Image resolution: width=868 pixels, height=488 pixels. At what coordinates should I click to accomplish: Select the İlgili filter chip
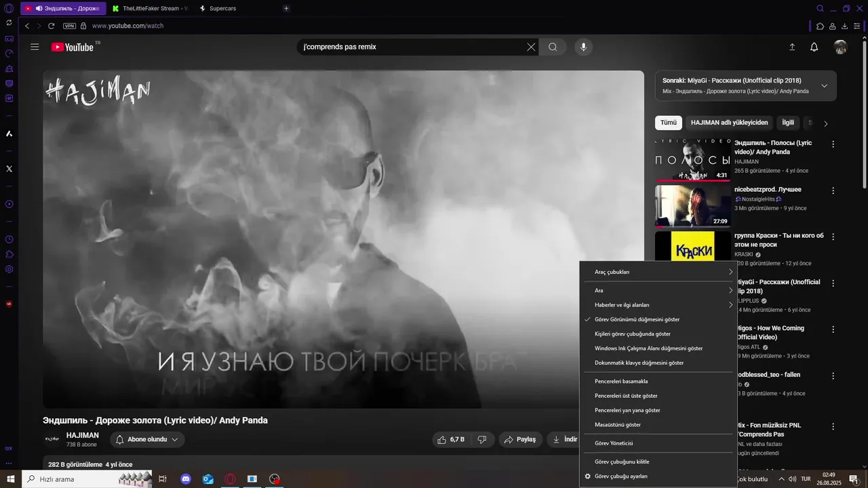(x=788, y=123)
